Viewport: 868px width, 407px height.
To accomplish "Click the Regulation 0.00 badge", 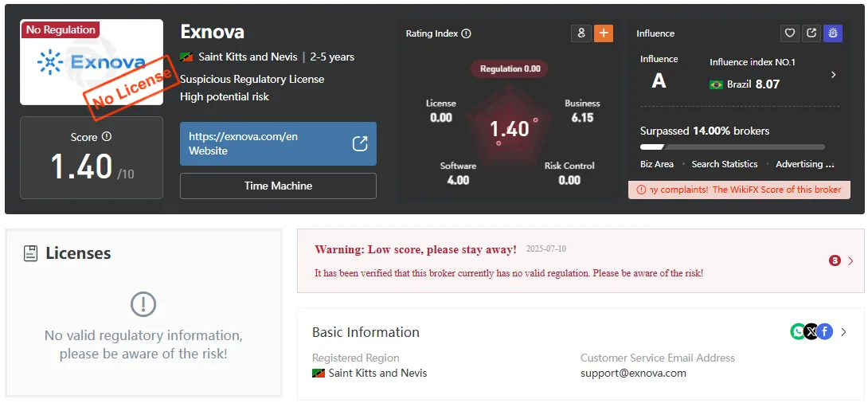I will click(x=510, y=68).
